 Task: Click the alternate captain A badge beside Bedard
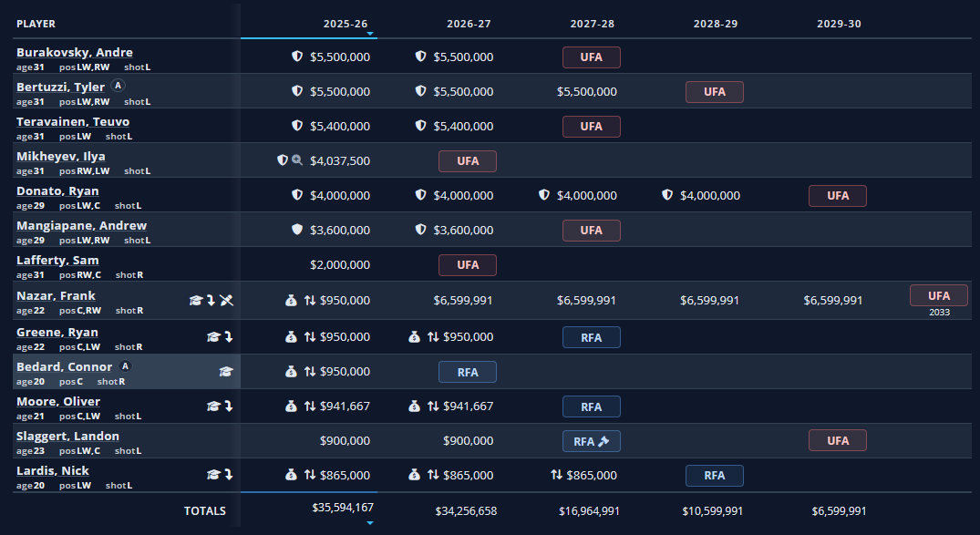click(125, 366)
